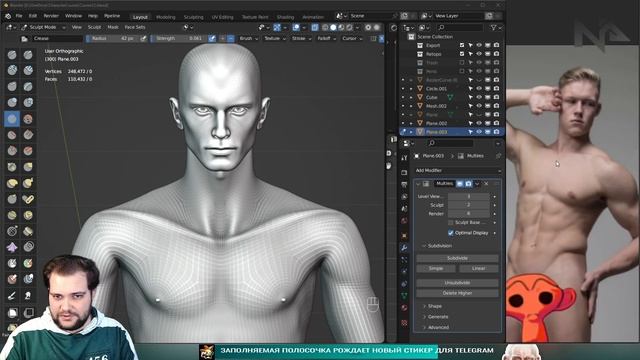Viewport: 640px width, 360px height.
Task: Switch viewport to wireframe shading
Action: [x=325, y=27]
